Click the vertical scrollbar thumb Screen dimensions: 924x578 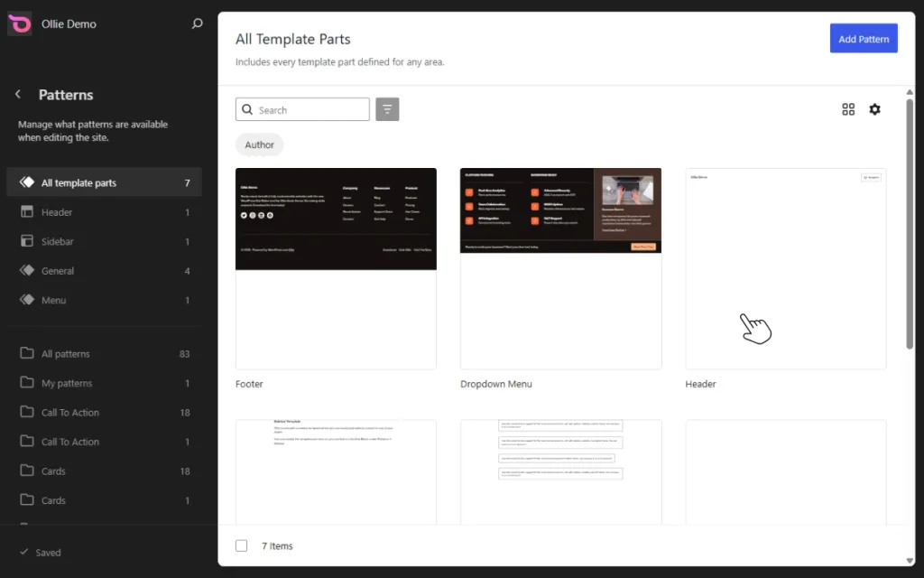pyautogui.click(x=910, y=224)
